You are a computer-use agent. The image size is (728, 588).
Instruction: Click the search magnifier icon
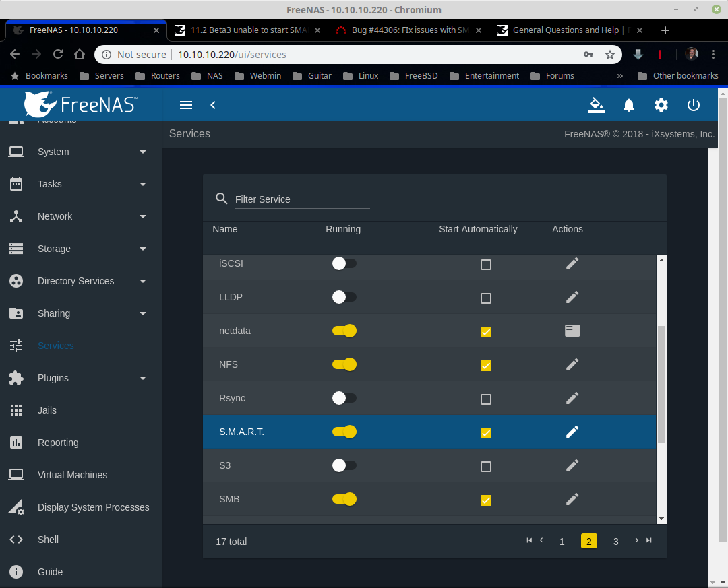coord(222,199)
